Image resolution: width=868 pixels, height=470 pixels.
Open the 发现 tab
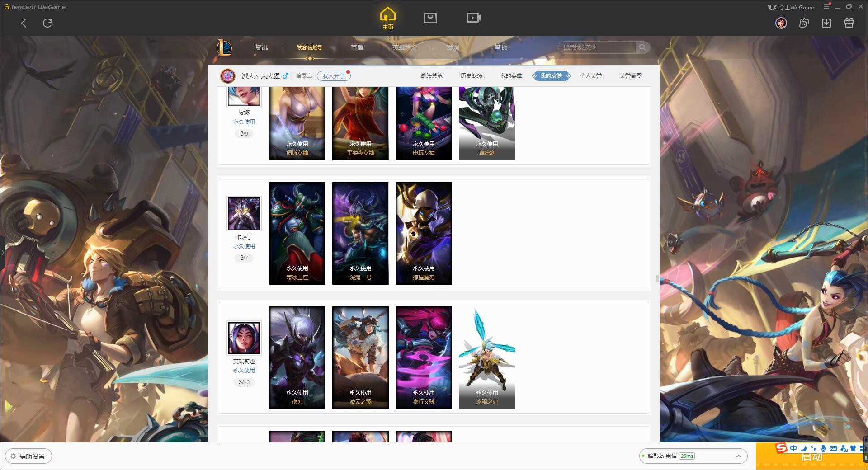click(x=453, y=47)
